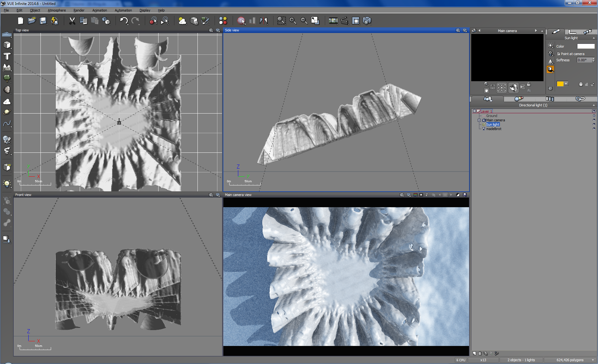The height and width of the screenshot is (364, 598).
Task: Add a plant using tree icon
Action: (7, 78)
